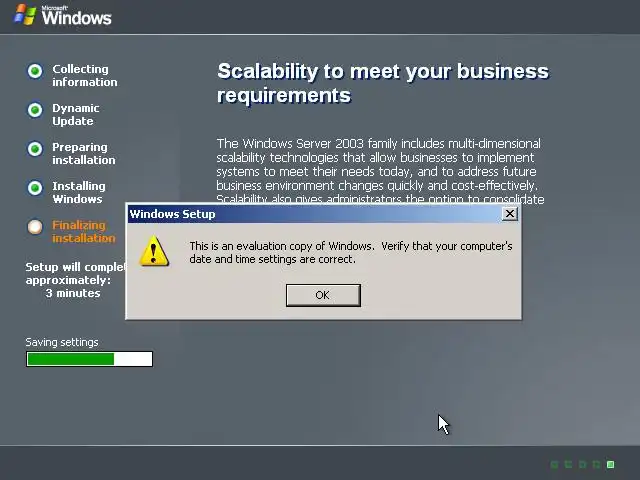
Task: Click the 'Collecting information' label
Action: click(x=84, y=76)
